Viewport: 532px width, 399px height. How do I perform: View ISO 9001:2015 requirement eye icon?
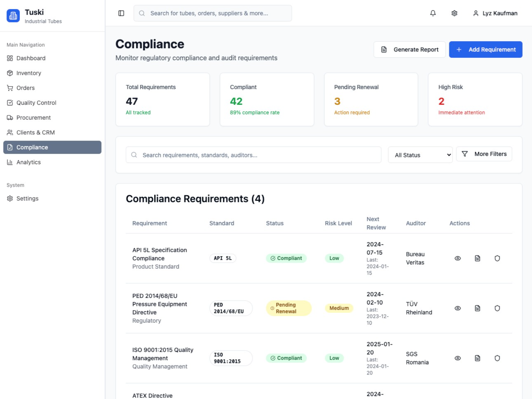click(457, 358)
